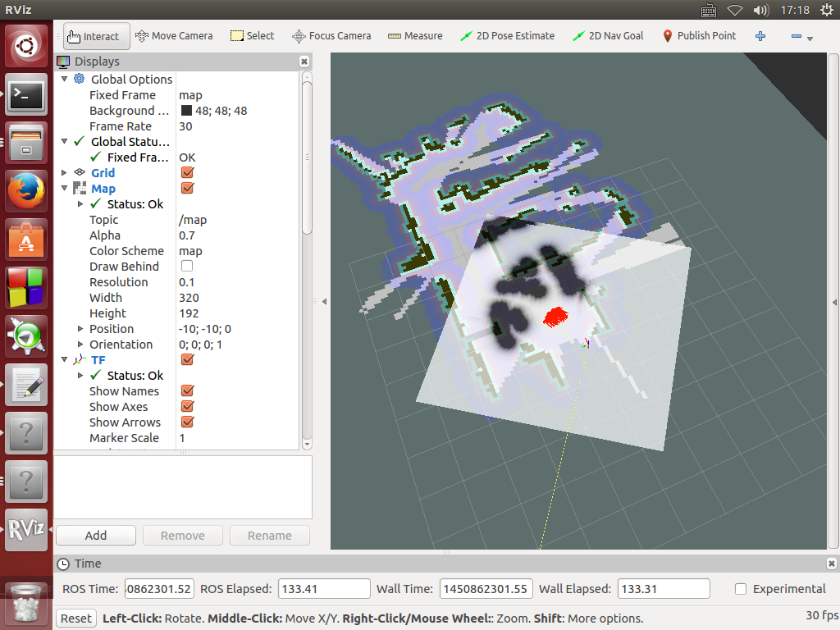
Task: Open the toolbar overflow dropdown arrow
Action: pos(810,39)
